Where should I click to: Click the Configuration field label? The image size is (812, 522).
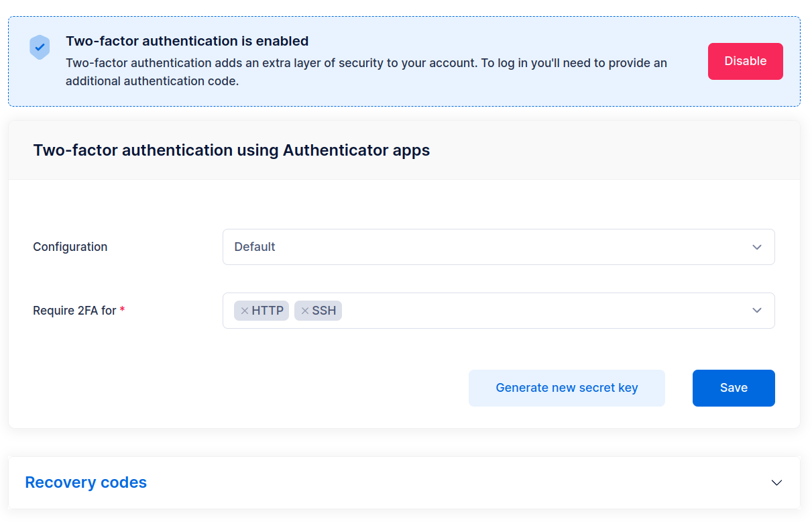tap(70, 247)
